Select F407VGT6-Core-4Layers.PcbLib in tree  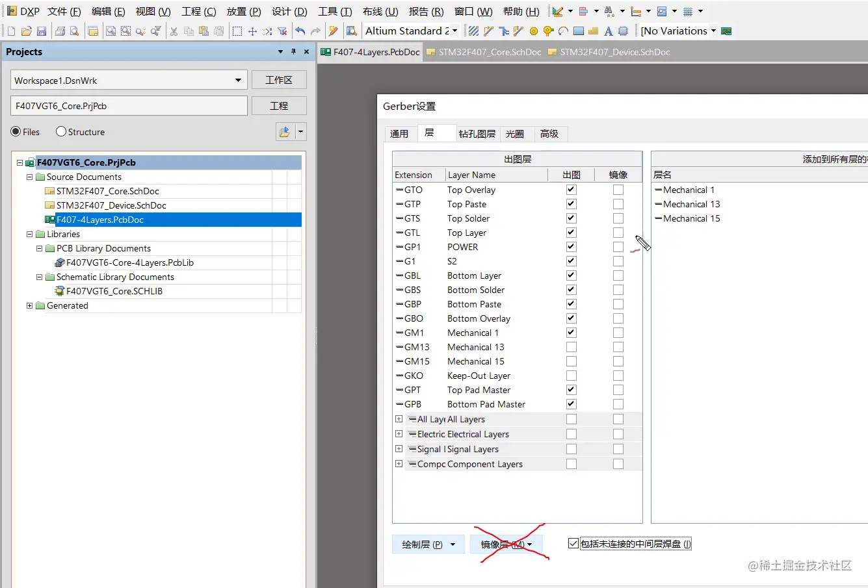coord(130,262)
